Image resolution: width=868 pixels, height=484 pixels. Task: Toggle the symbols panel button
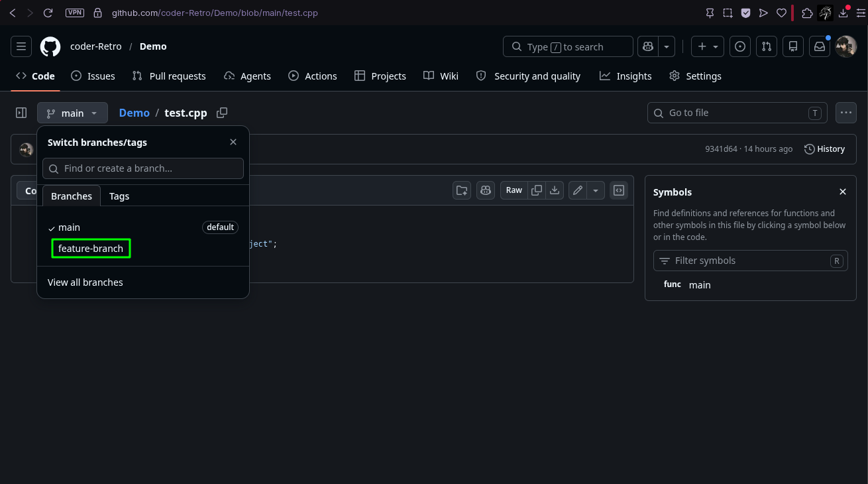[619, 190]
